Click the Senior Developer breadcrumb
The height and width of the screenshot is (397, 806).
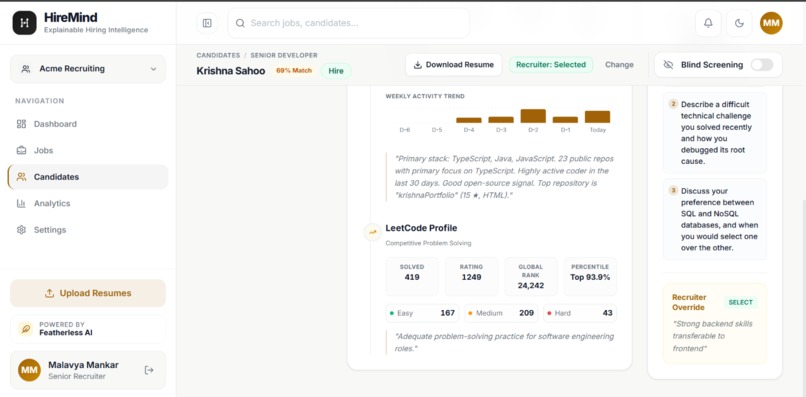point(284,55)
